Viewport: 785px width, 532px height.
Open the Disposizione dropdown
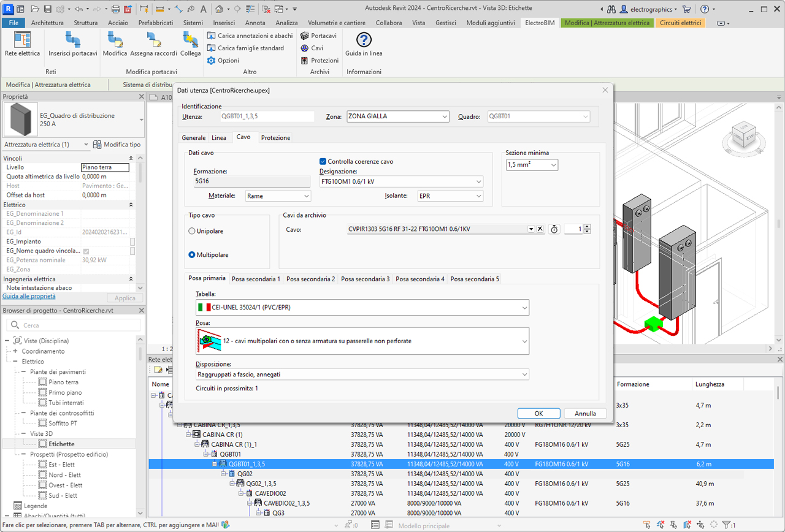click(x=362, y=374)
